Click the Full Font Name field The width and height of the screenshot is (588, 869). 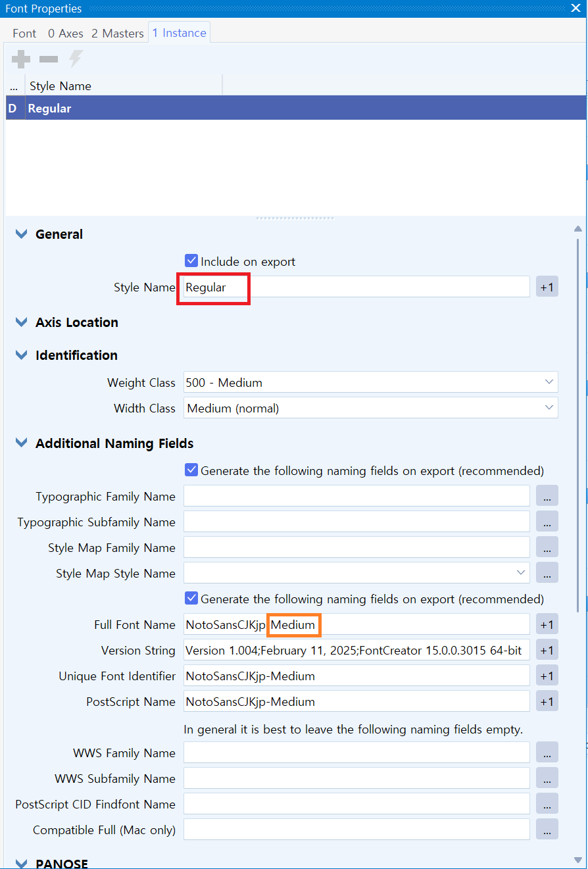click(x=356, y=624)
